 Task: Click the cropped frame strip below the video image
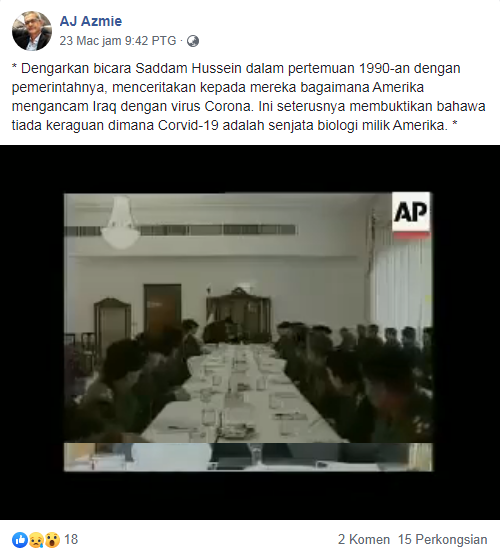(x=248, y=457)
